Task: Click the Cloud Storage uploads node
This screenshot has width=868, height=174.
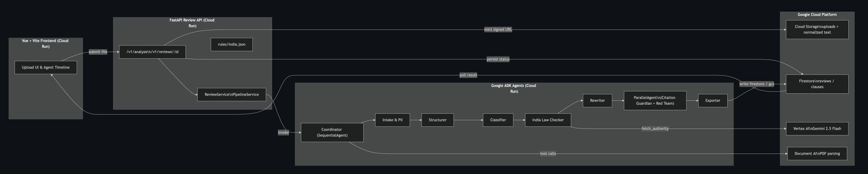Action: 817,30
